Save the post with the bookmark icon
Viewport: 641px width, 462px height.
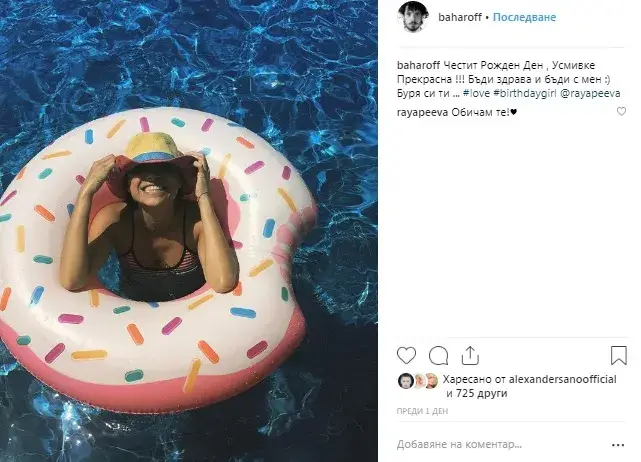tap(619, 355)
